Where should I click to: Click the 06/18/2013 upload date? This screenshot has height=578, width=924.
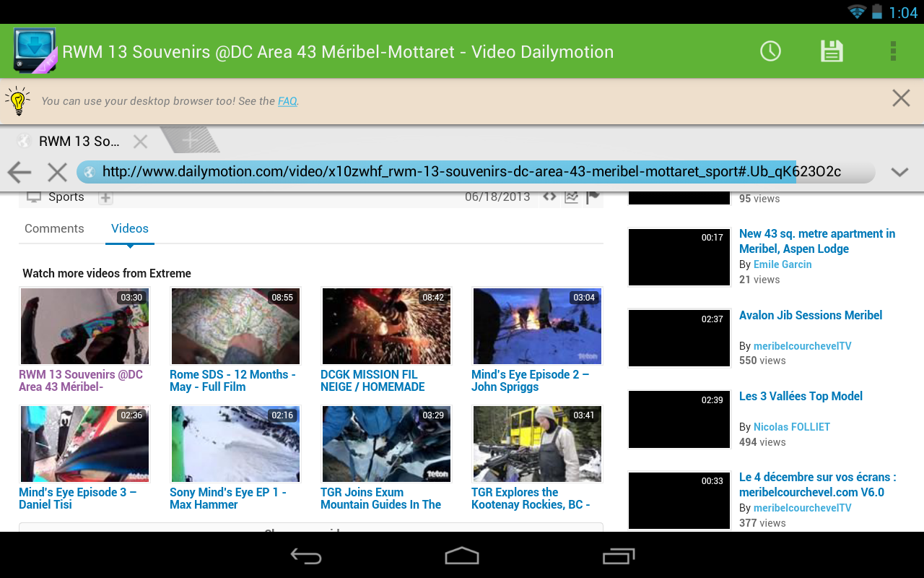(x=497, y=197)
